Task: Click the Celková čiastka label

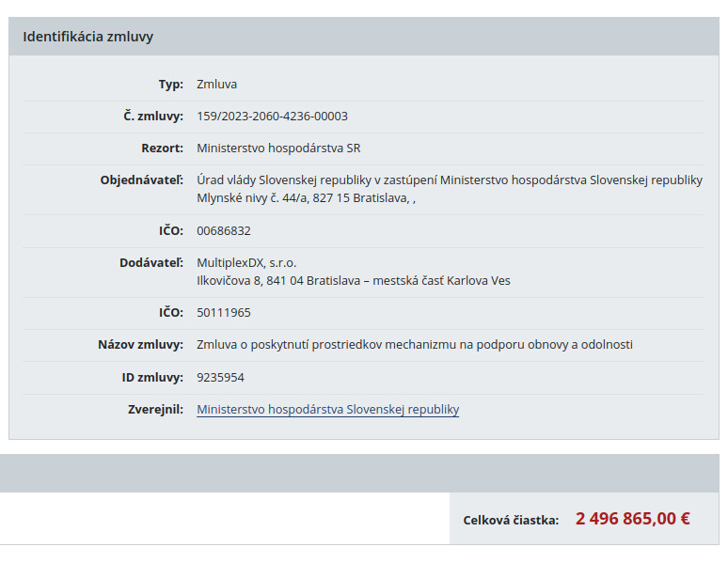Action: 510,520
